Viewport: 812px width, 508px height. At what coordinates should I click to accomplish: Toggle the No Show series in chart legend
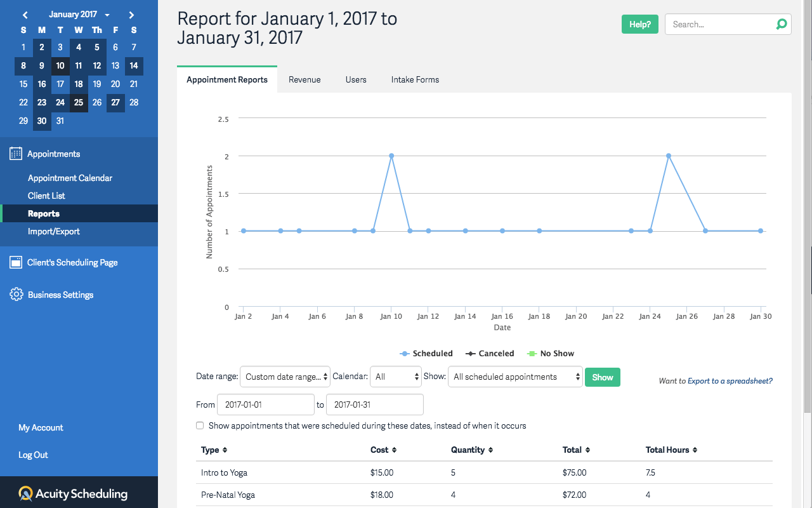point(550,353)
